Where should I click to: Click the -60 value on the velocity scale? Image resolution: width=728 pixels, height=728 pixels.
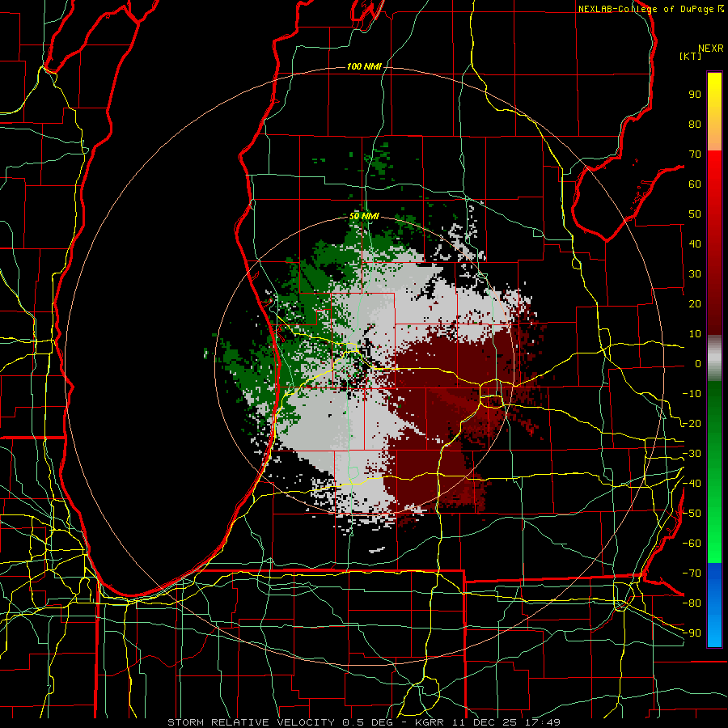tap(692, 544)
